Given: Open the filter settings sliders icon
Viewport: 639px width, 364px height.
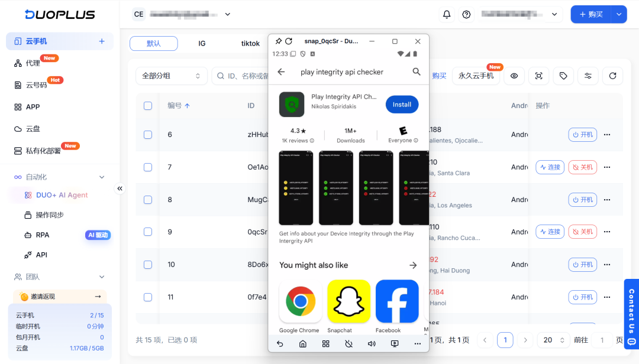Looking at the screenshot, I should (588, 76).
